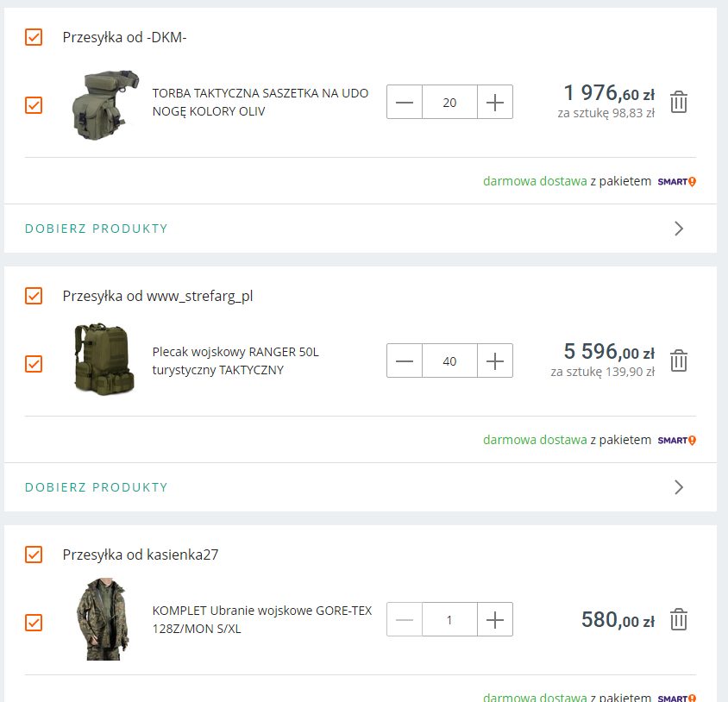
Task: Toggle shipment checkbox for www_strefarg_pl
Action: point(34,296)
